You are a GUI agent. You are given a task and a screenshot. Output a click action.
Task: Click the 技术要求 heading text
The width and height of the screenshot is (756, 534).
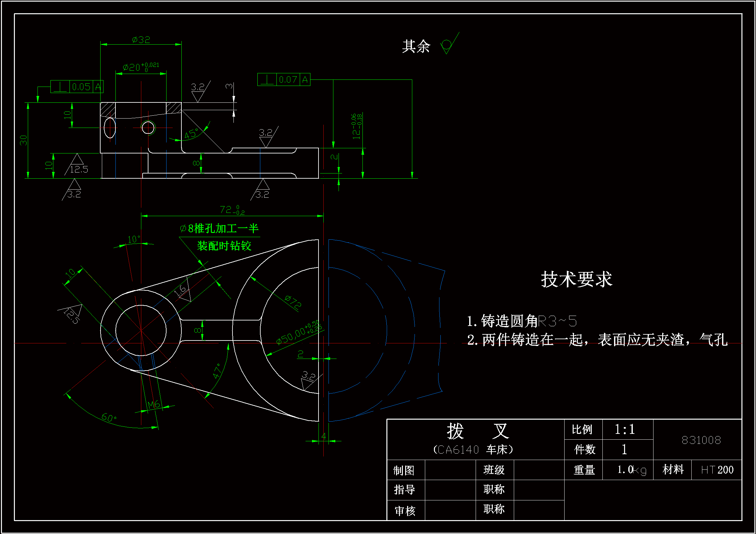click(x=576, y=279)
